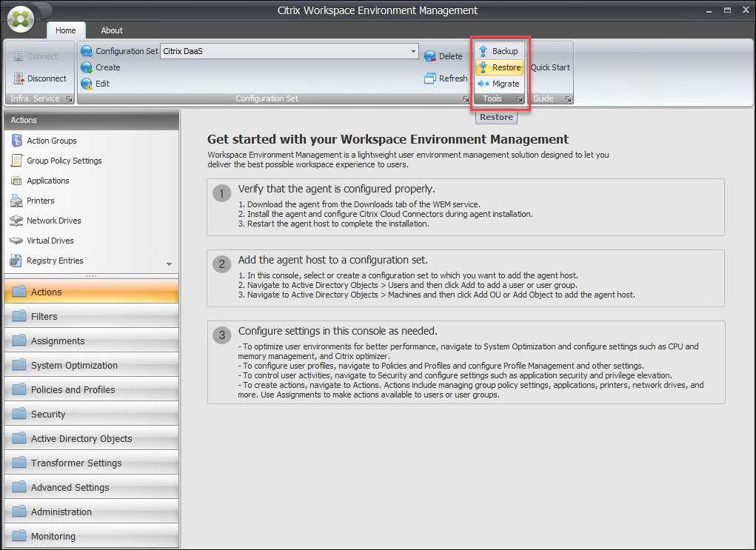Click the Refresh icon

pos(429,78)
